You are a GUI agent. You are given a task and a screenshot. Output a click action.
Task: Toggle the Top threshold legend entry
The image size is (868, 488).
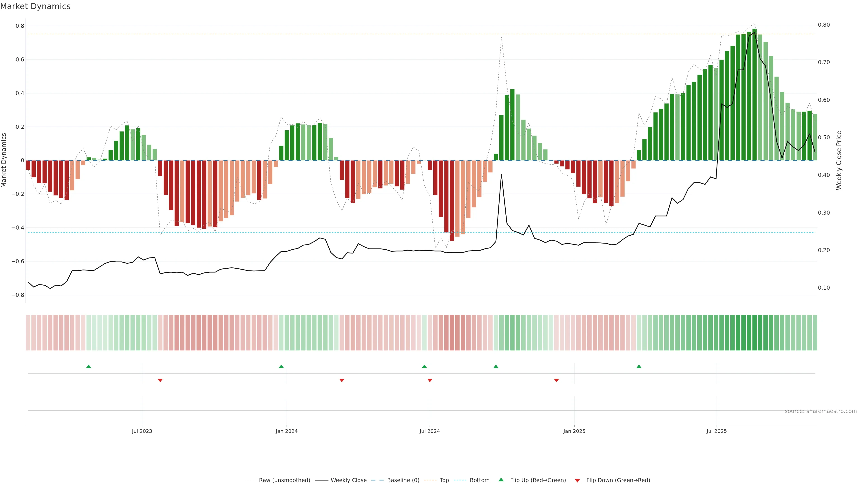[444, 480]
